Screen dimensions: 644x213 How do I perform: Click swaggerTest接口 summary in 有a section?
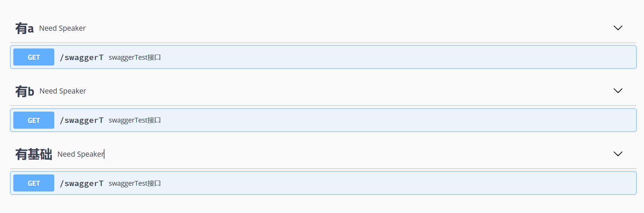pos(135,57)
